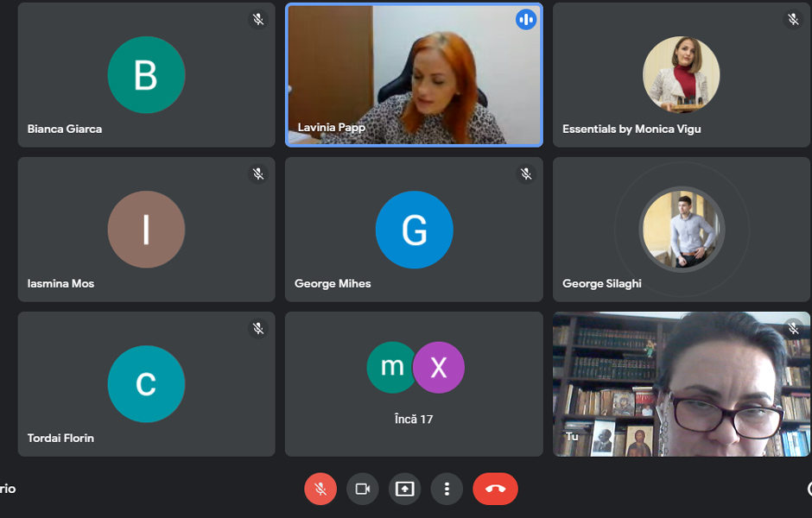Click the 'Essentials by Monica Vigu' name label

tap(631, 129)
